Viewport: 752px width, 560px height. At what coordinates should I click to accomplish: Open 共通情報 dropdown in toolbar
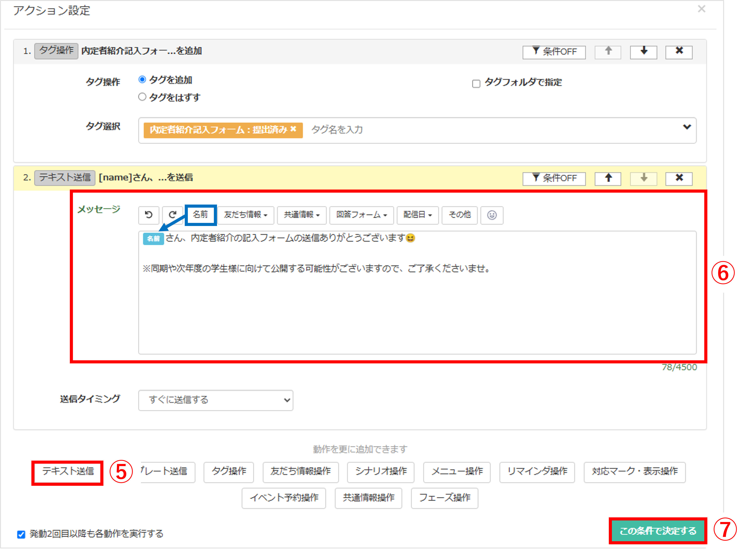(x=301, y=215)
